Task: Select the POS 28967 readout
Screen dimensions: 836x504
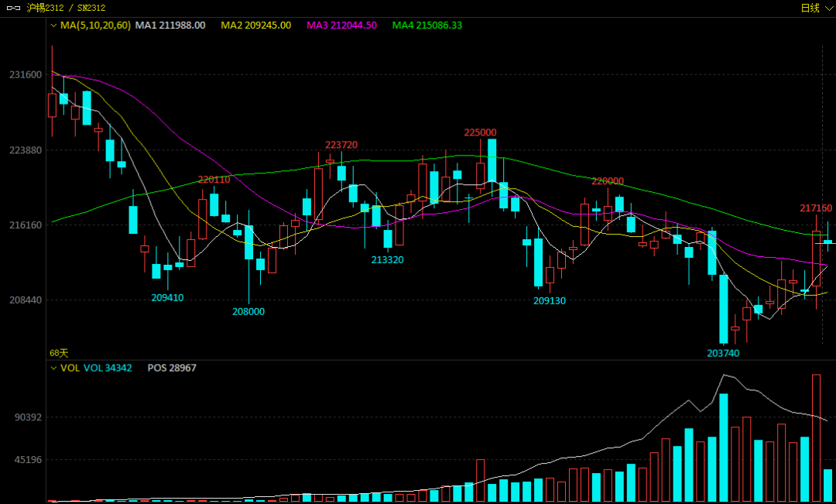Action: click(172, 368)
